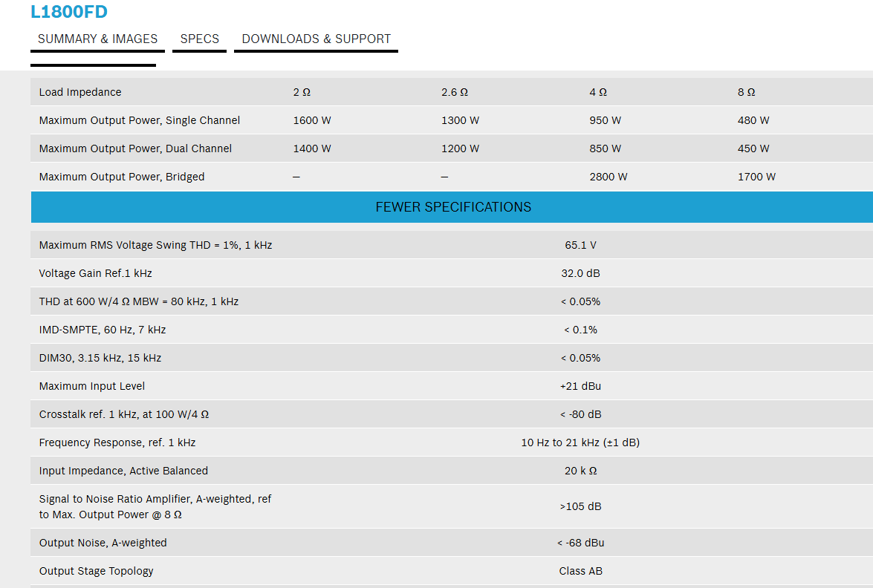Select the +21 dBu value
Screen dimensions: 873x588
(580, 386)
